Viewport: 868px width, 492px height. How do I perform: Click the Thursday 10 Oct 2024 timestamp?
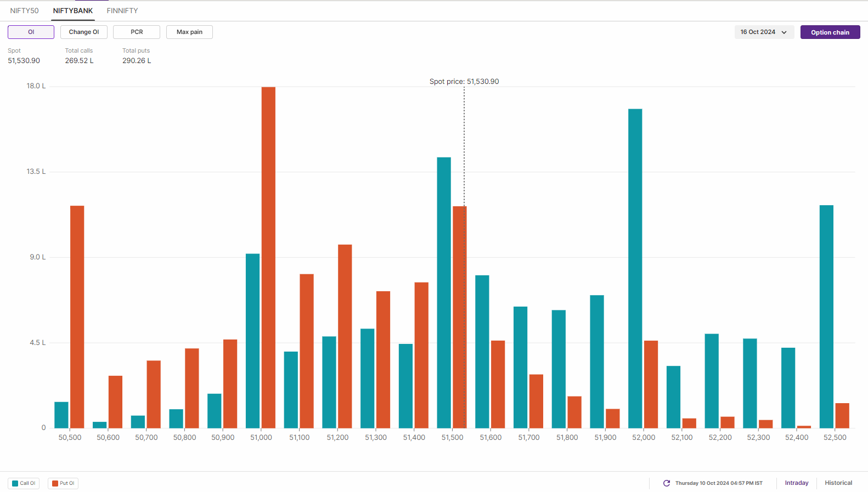click(719, 483)
